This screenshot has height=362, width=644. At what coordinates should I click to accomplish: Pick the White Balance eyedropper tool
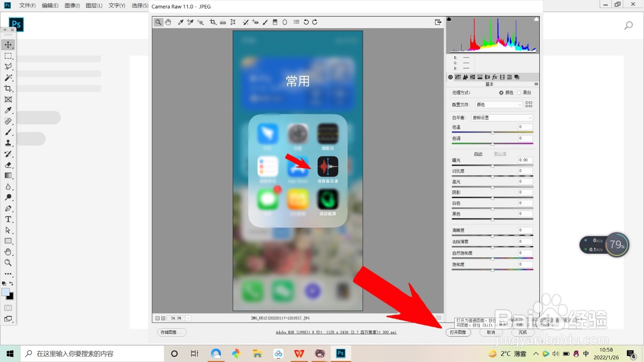181,22
